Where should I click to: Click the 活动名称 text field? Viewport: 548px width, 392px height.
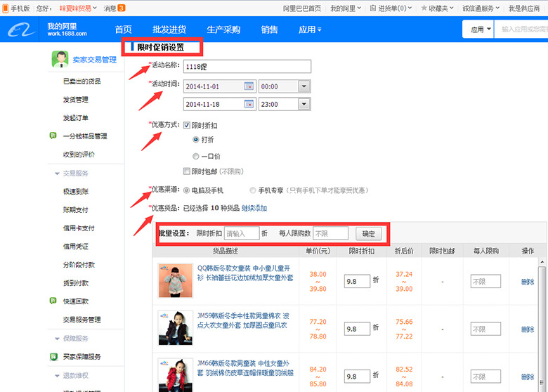[x=246, y=66]
